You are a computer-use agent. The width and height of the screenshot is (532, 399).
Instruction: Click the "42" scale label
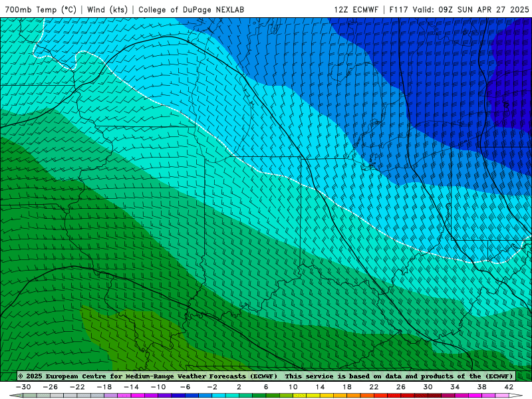pyautogui.click(x=509, y=387)
